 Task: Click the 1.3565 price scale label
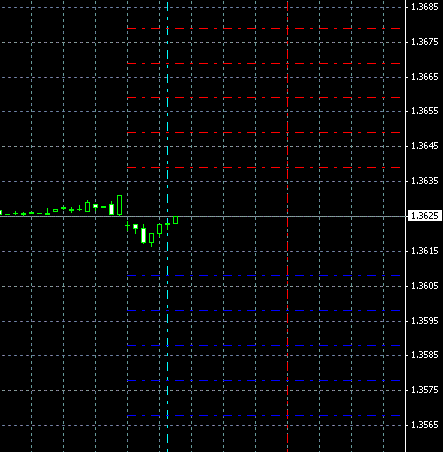(425, 425)
